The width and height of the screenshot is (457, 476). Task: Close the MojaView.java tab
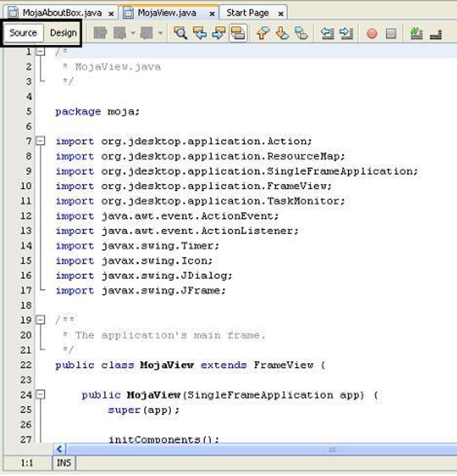(x=212, y=14)
